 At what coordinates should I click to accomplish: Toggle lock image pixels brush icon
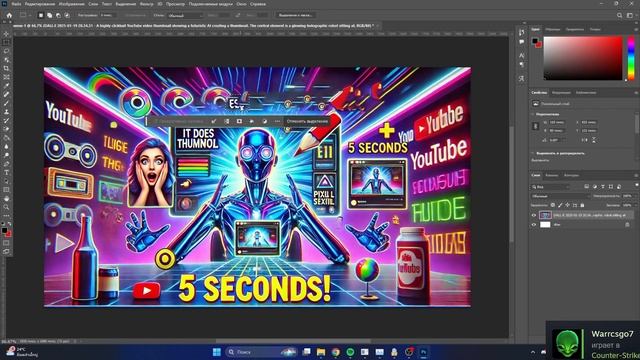click(x=560, y=205)
